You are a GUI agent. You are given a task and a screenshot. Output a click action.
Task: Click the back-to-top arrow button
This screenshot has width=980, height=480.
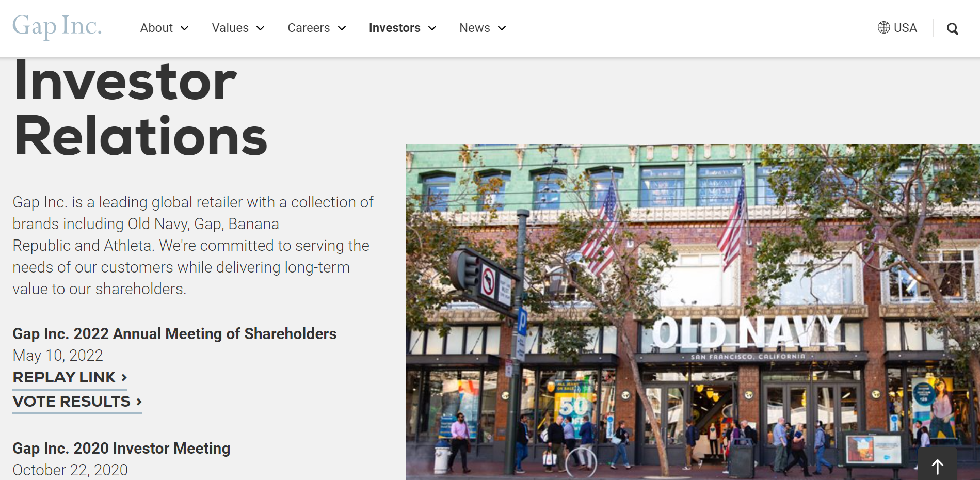[x=937, y=467]
